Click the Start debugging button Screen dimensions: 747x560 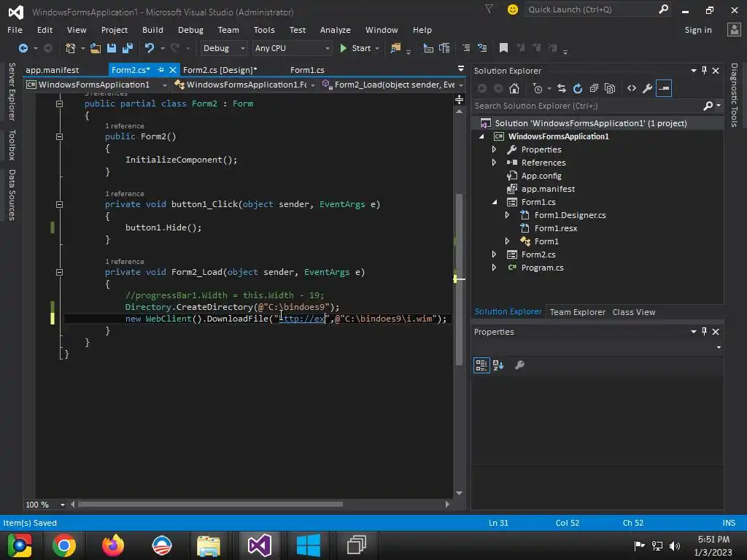(x=356, y=48)
